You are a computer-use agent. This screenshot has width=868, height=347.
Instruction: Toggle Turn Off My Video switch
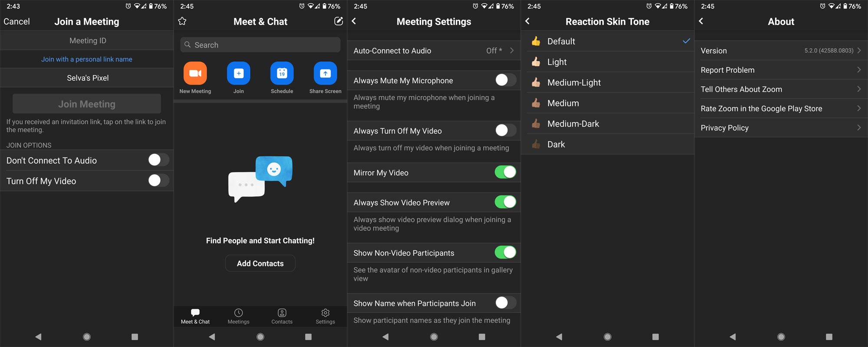point(158,180)
